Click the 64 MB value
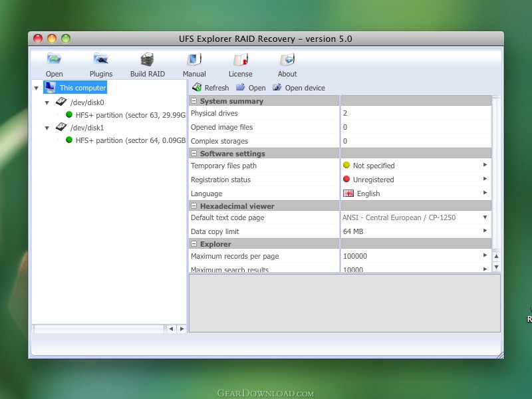This screenshot has width=532, height=399. tap(353, 231)
